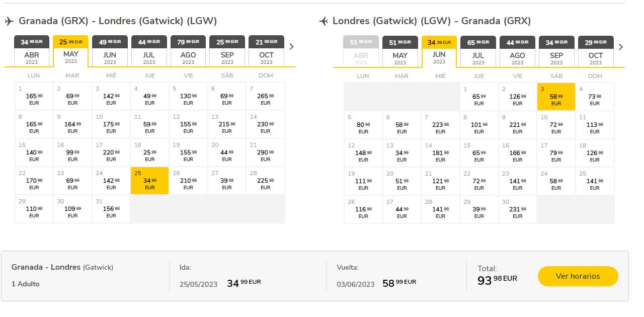The width and height of the screenshot is (644, 317).
Task: Pick May 18 outbound at 25.99 EUR
Action: click(x=149, y=152)
